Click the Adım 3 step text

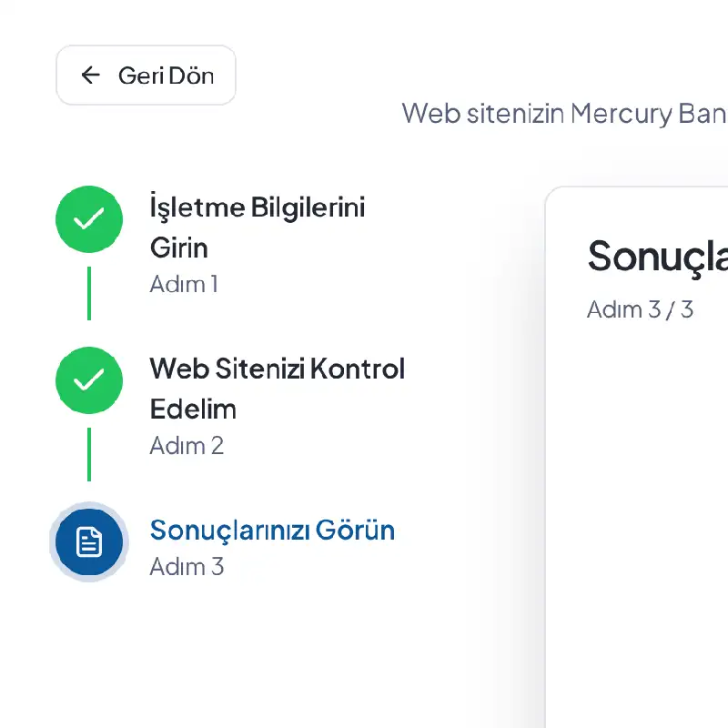pyautogui.click(x=187, y=566)
